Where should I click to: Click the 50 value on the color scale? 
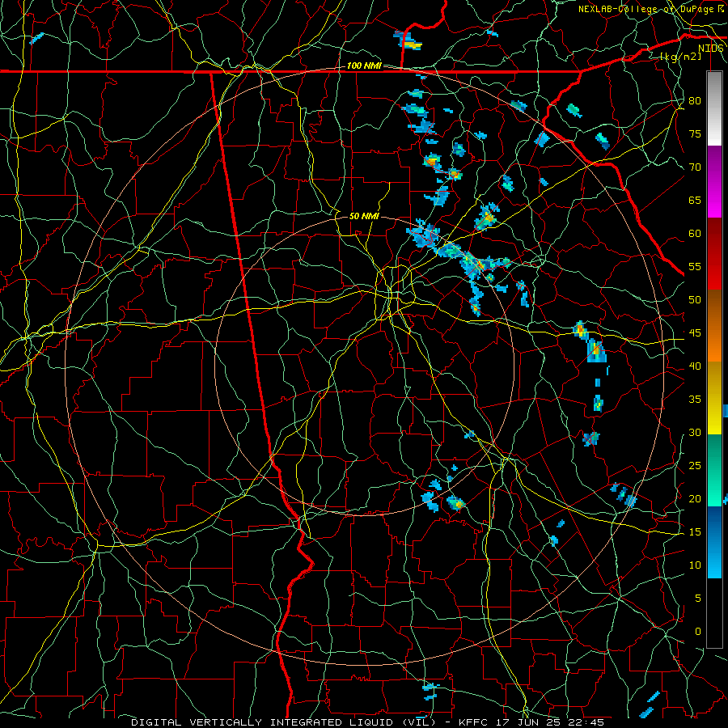point(695,299)
